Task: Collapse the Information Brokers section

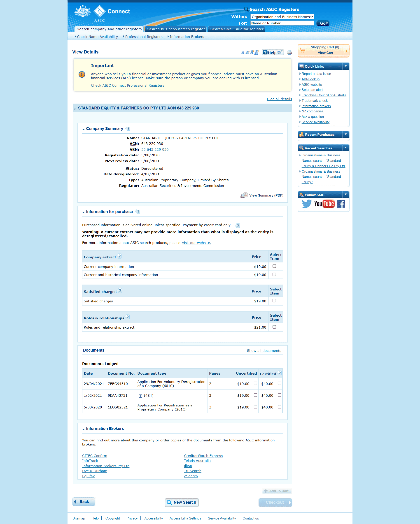Action: coord(83,429)
